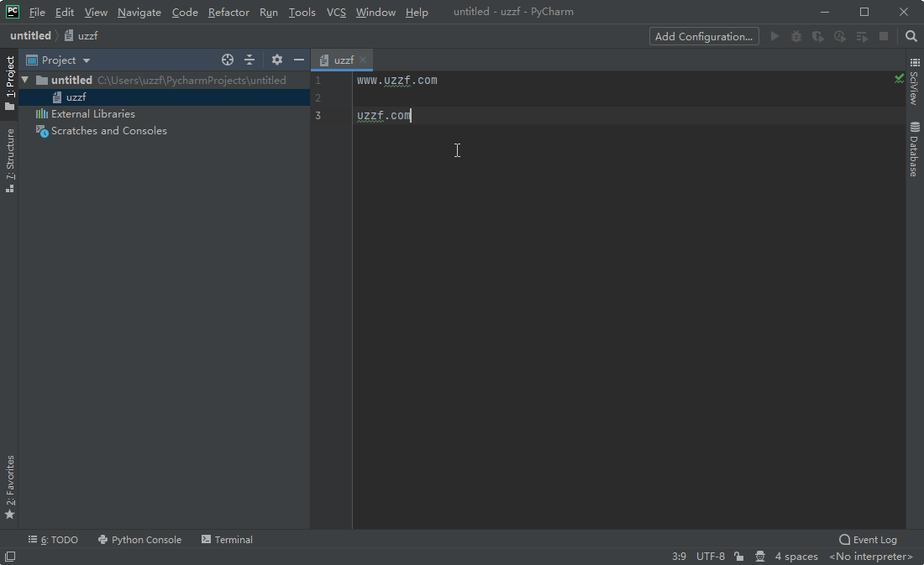This screenshot has height=565, width=924.
Task: Open the Navigate menu
Action: (x=139, y=13)
